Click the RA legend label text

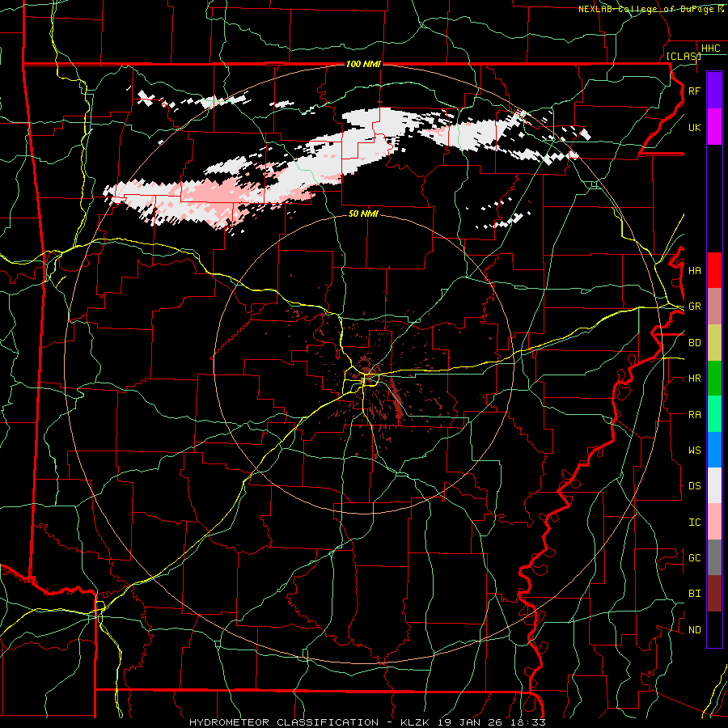(694, 415)
